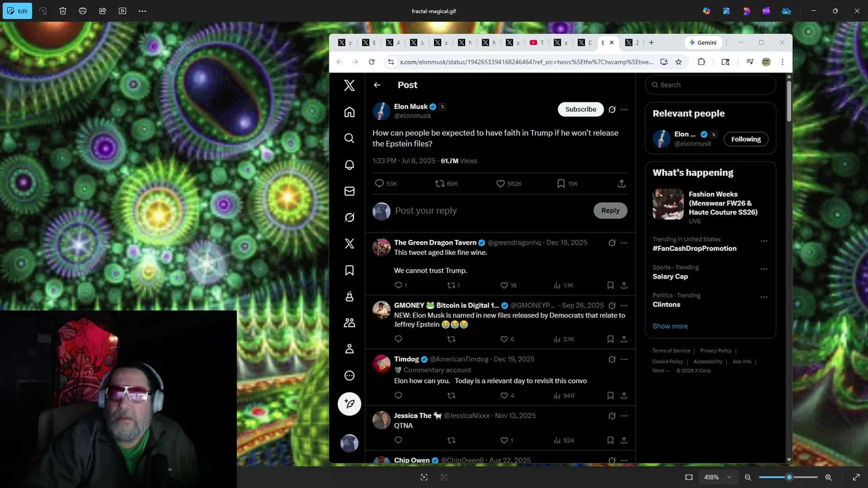Image resolution: width=868 pixels, height=488 pixels.
Task: Click the Terms of Service link
Action: click(x=671, y=351)
